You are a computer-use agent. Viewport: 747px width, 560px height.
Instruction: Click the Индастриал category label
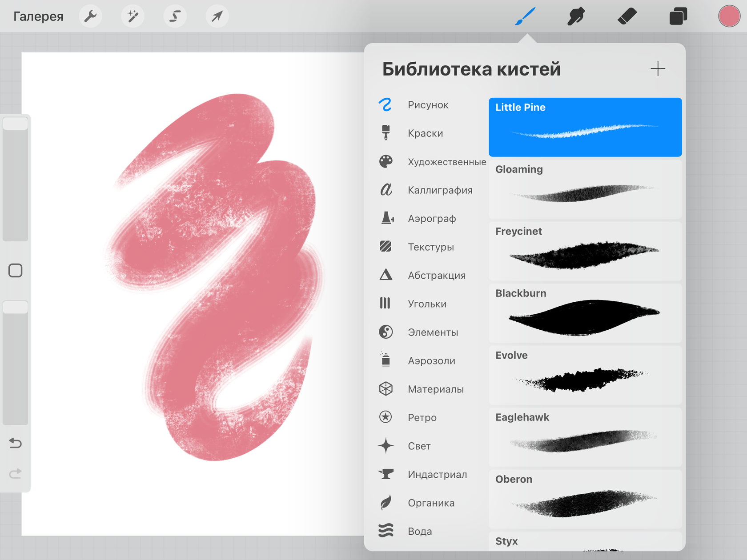point(437,475)
